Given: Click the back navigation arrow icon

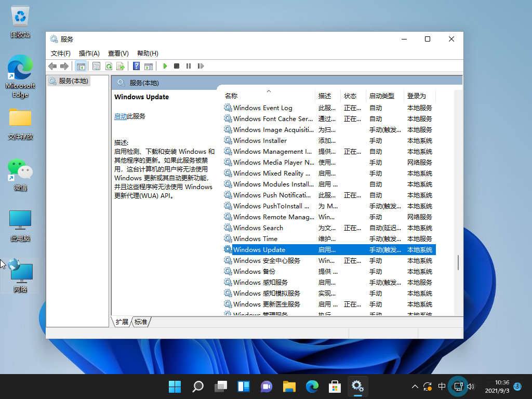Looking at the screenshot, I should (51, 66).
